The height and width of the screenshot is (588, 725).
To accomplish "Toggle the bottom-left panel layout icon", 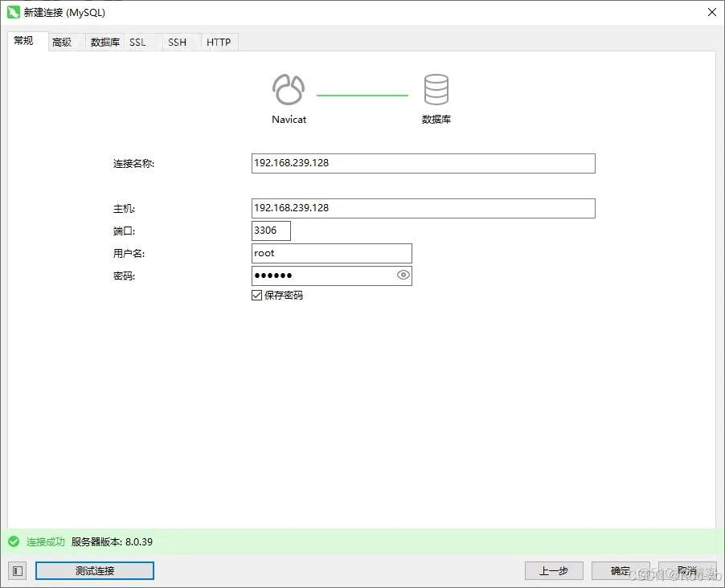I will [x=18, y=570].
